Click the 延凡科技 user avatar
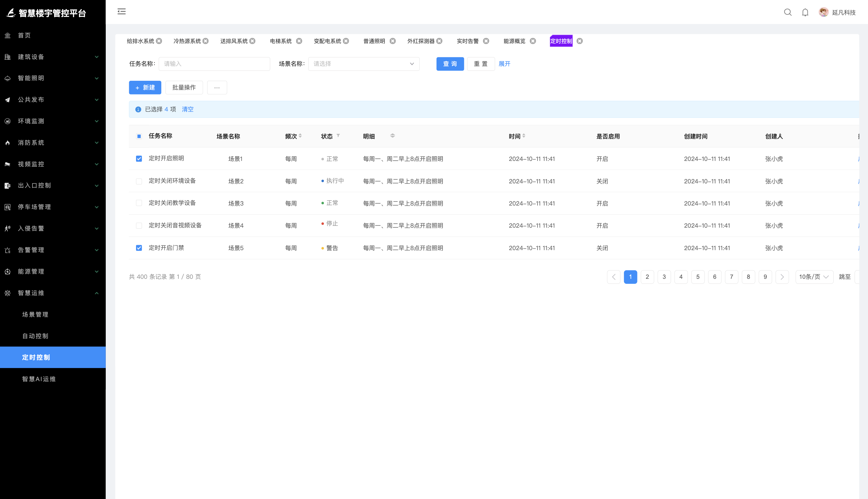Image resolution: width=868 pixels, height=499 pixels. coord(823,12)
